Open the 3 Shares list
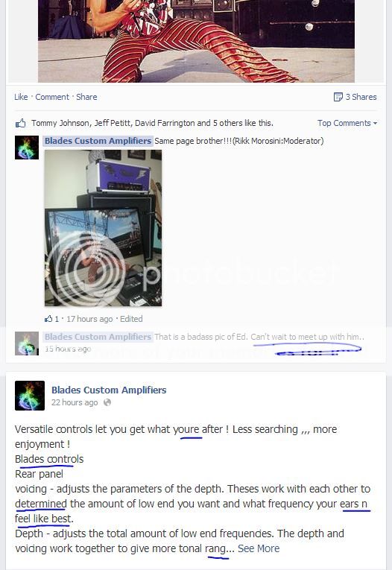The width and height of the screenshot is (392, 570). coord(361,97)
